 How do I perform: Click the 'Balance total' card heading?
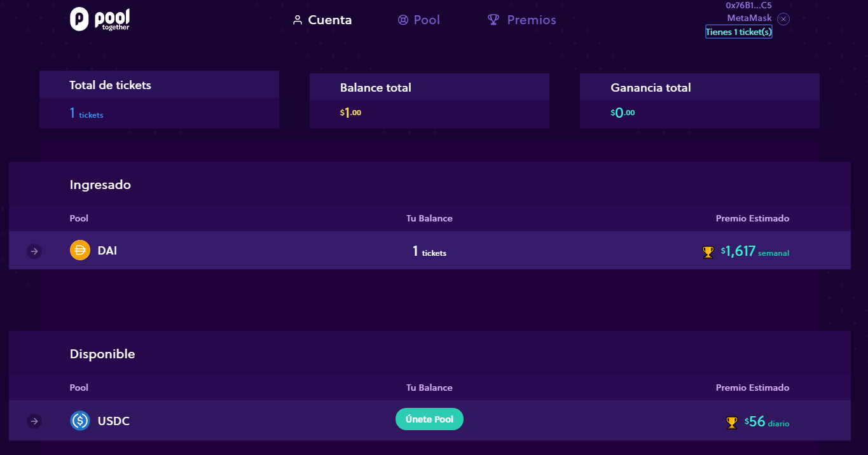pyautogui.click(x=376, y=88)
